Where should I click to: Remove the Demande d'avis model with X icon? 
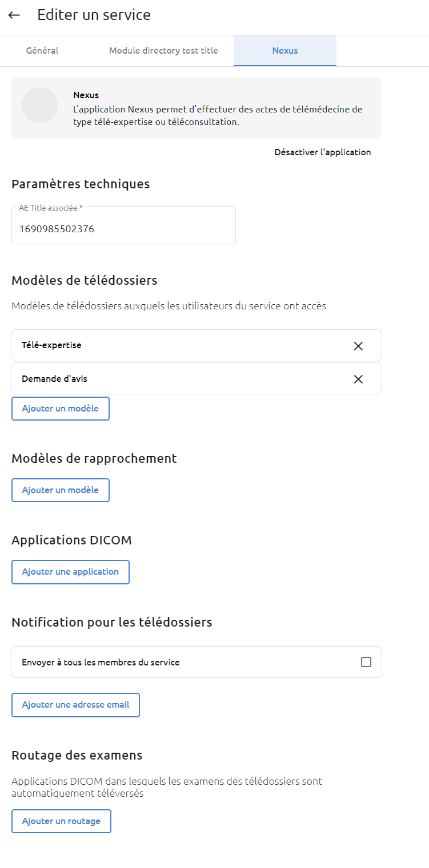pos(358,379)
